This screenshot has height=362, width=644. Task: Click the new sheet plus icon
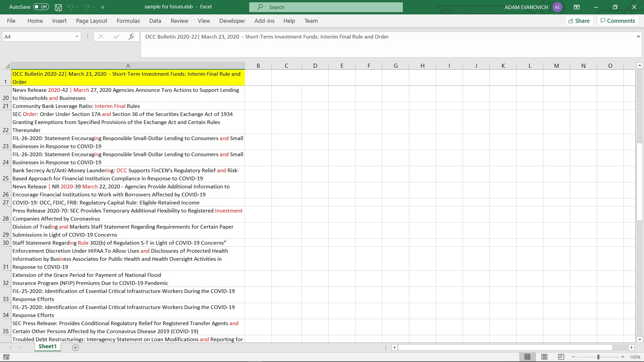pyautogui.click(x=75, y=348)
